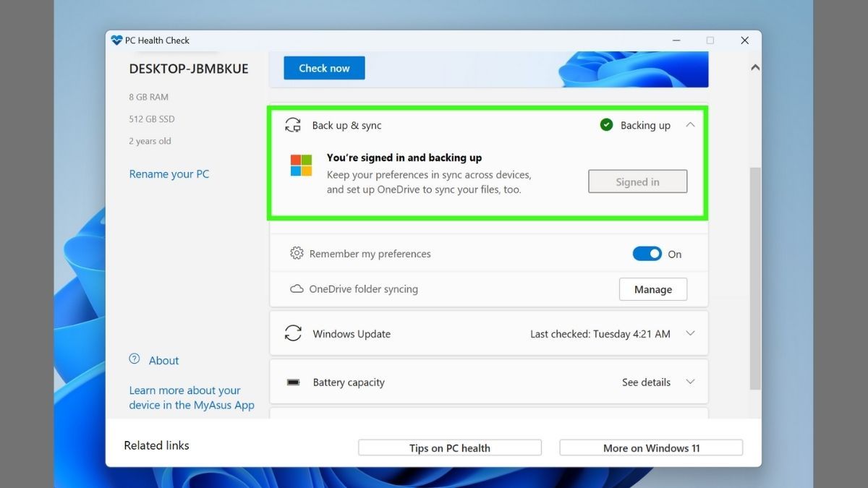Open OneDrive Manage settings

(x=652, y=288)
